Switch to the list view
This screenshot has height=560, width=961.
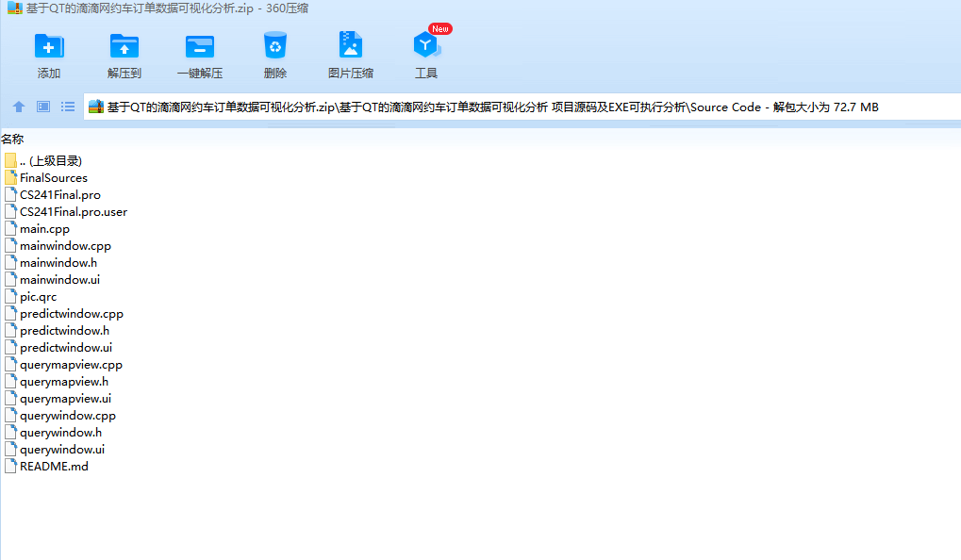[68, 107]
